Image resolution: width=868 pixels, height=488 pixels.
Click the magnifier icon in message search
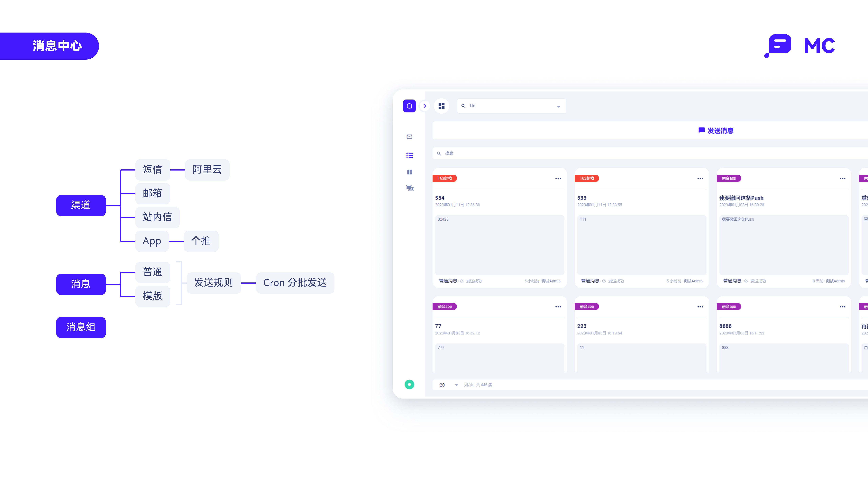point(439,153)
